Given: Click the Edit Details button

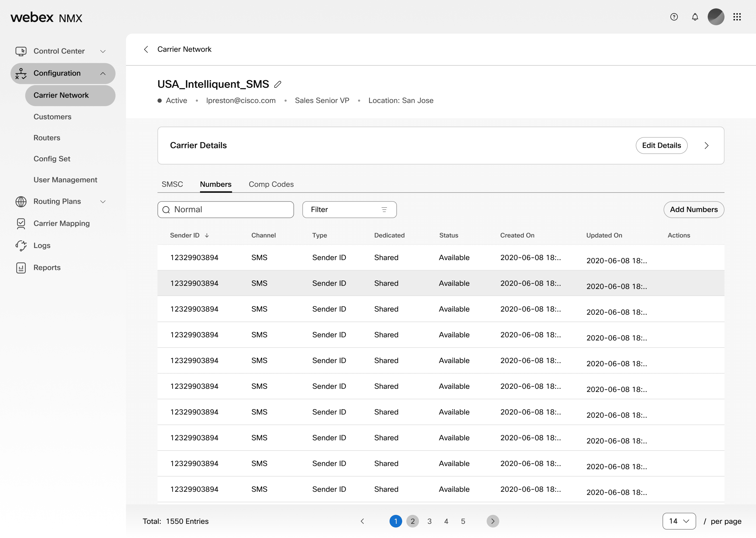Looking at the screenshot, I should click(x=661, y=146).
